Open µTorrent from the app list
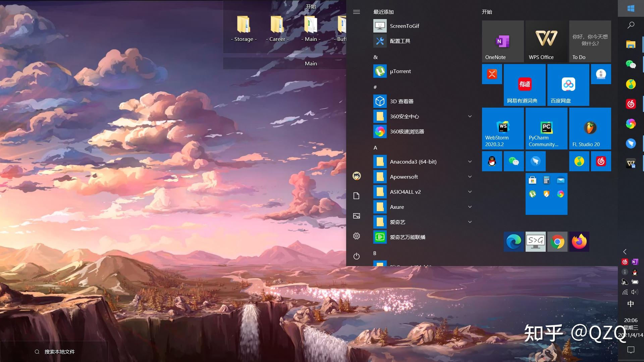 pos(400,71)
